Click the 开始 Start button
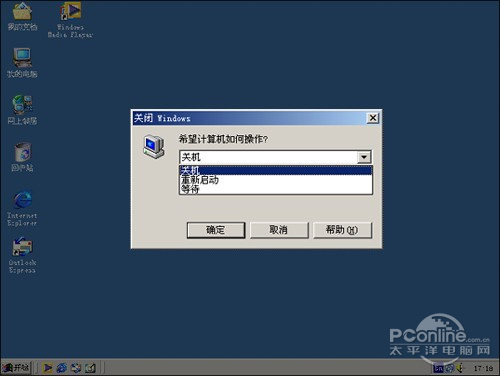 click(x=16, y=368)
